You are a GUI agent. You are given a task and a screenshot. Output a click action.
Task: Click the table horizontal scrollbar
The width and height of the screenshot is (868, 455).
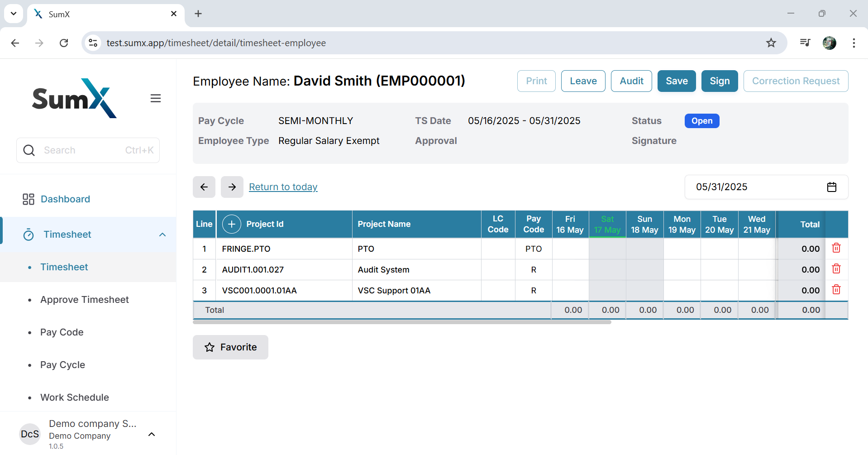click(x=402, y=322)
